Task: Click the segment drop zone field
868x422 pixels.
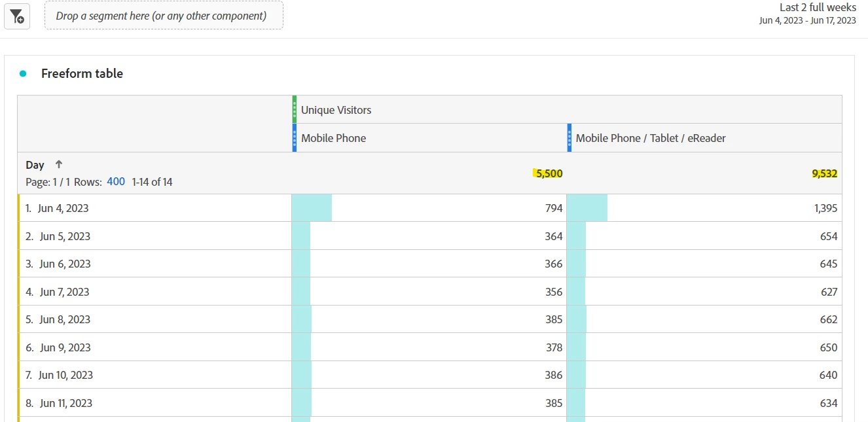Action: (x=164, y=15)
